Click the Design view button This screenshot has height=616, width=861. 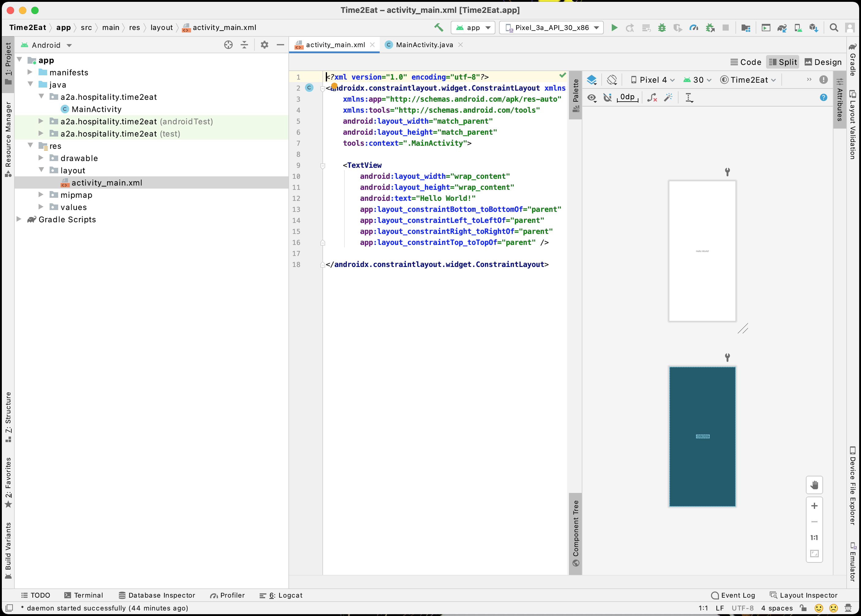click(x=823, y=62)
